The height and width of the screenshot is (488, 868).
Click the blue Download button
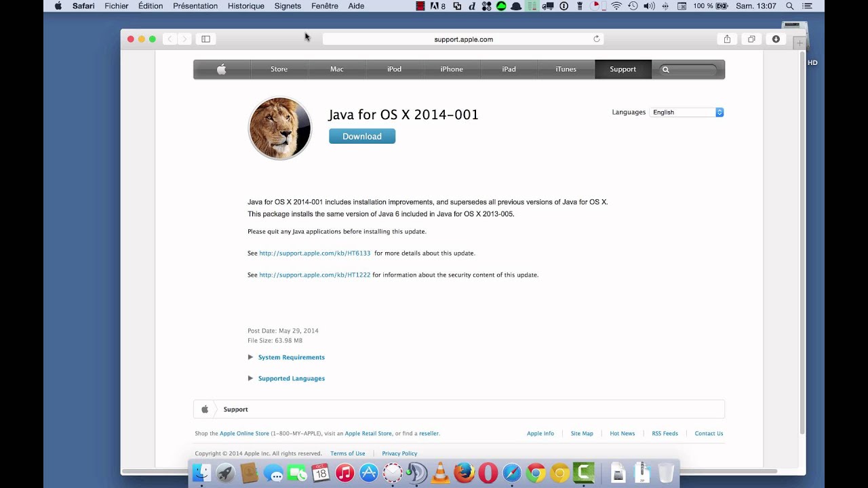click(362, 136)
